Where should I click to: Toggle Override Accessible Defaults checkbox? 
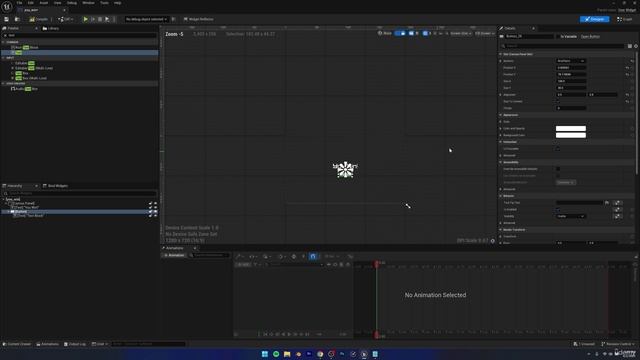(x=558, y=169)
